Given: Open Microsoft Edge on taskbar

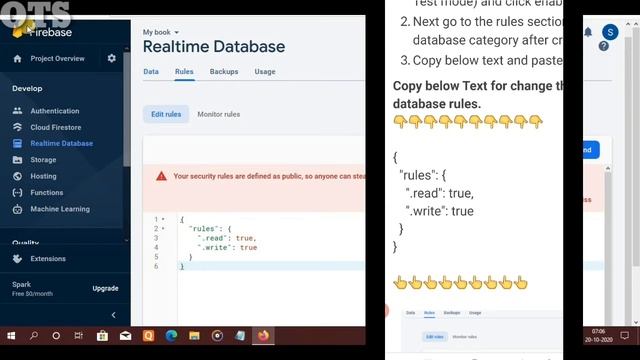Looking at the screenshot, I should pos(171,336).
